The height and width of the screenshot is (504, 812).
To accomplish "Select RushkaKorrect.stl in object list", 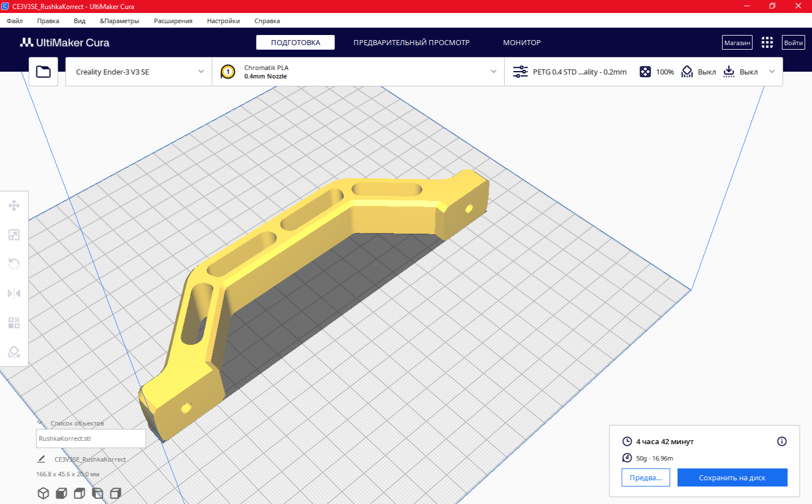I will tap(90, 439).
